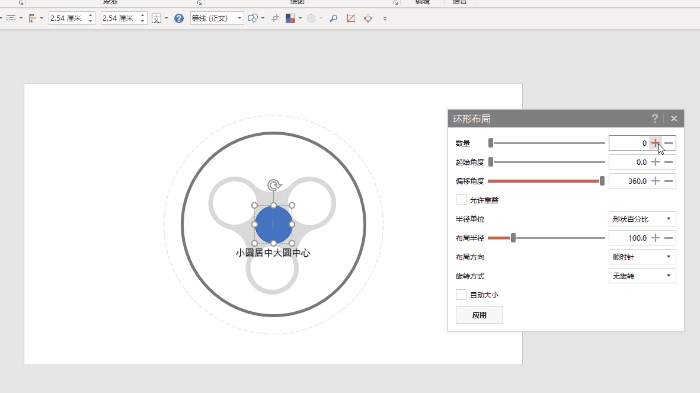Click the 偏移角度 value field showing 360.0
Viewport: 700px width, 393px height.
point(629,181)
